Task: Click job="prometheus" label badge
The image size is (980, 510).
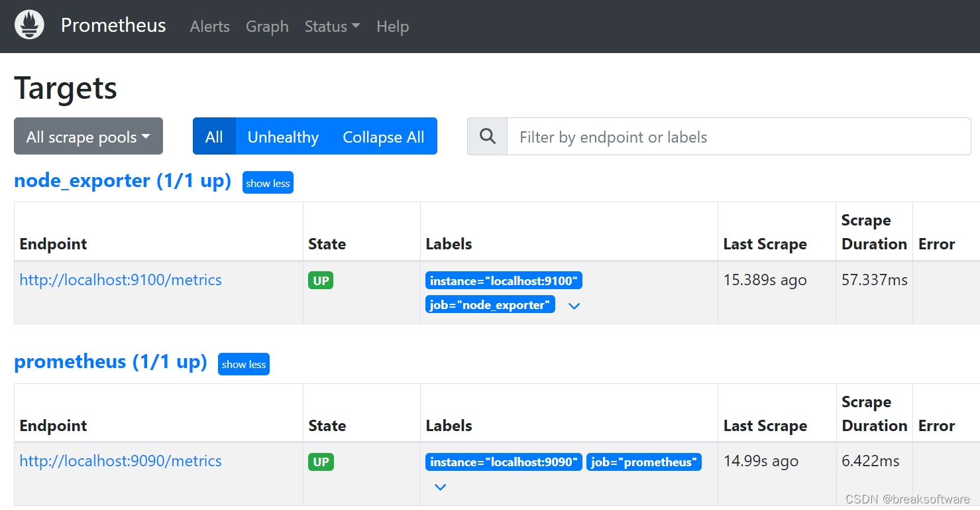Action: pyautogui.click(x=644, y=462)
